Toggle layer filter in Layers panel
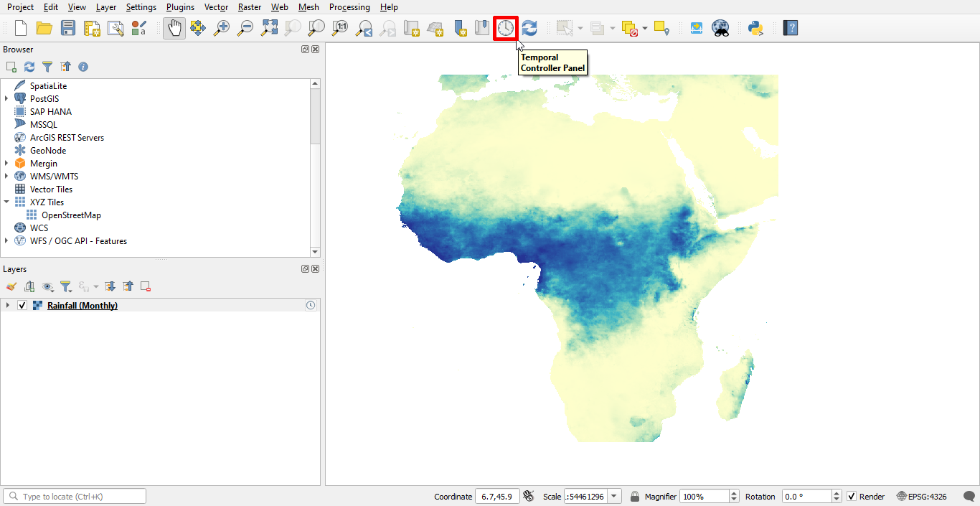The width and height of the screenshot is (980, 506). [66, 286]
